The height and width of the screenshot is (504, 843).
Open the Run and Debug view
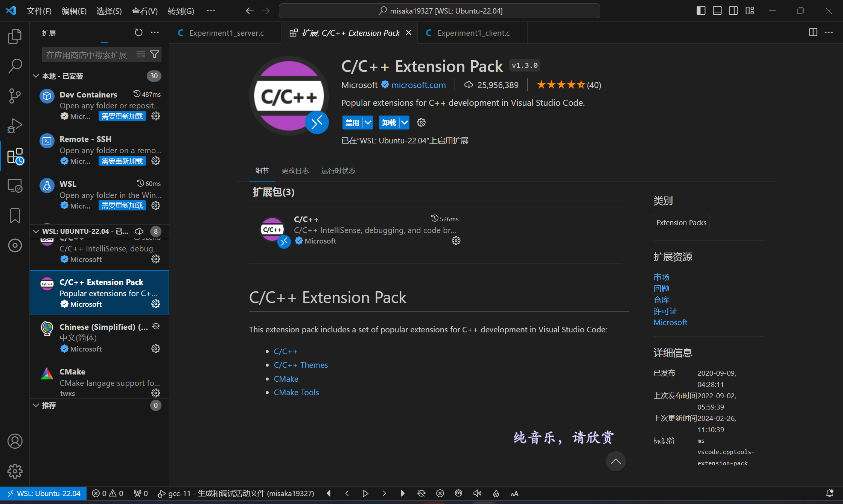15,126
